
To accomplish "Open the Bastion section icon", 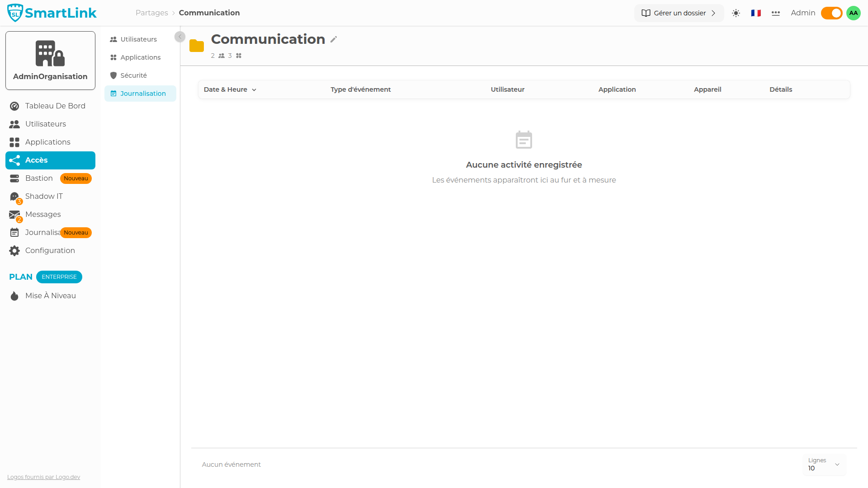I will pyautogui.click(x=14, y=178).
